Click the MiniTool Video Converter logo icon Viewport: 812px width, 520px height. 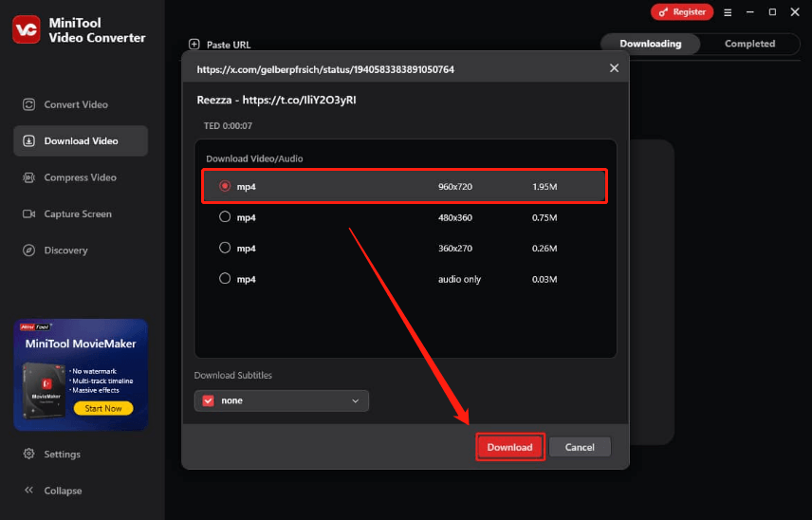point(27,29)
